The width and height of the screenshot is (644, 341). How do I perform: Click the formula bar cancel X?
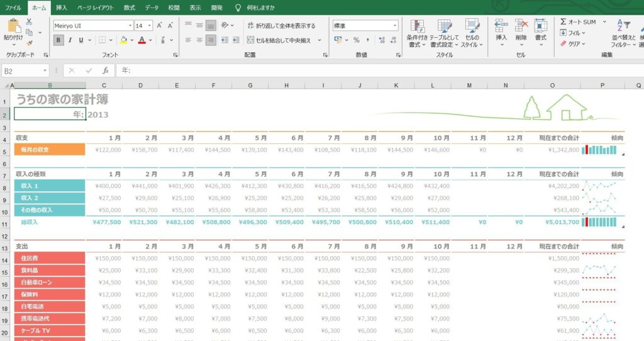point(72,70)
